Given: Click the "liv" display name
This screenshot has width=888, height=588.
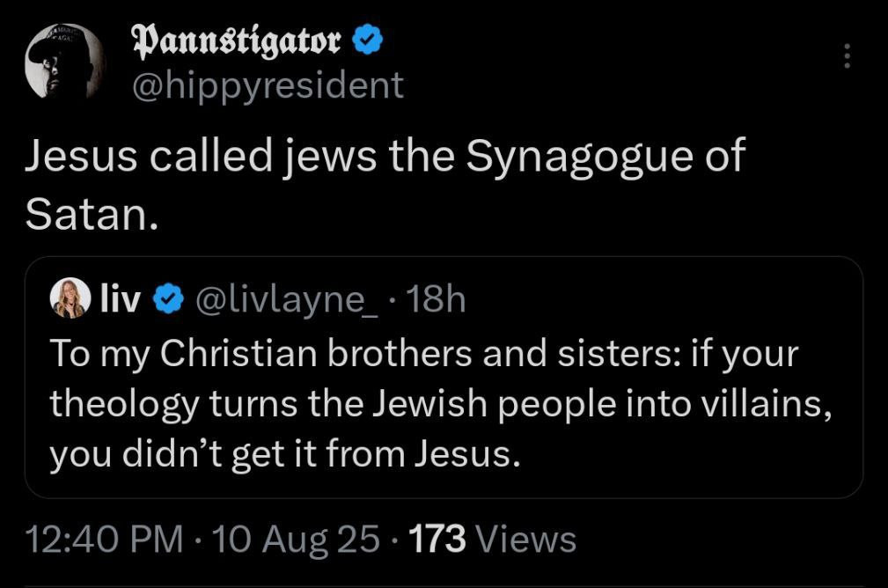Looking at the screenshot, I should 121,301.
